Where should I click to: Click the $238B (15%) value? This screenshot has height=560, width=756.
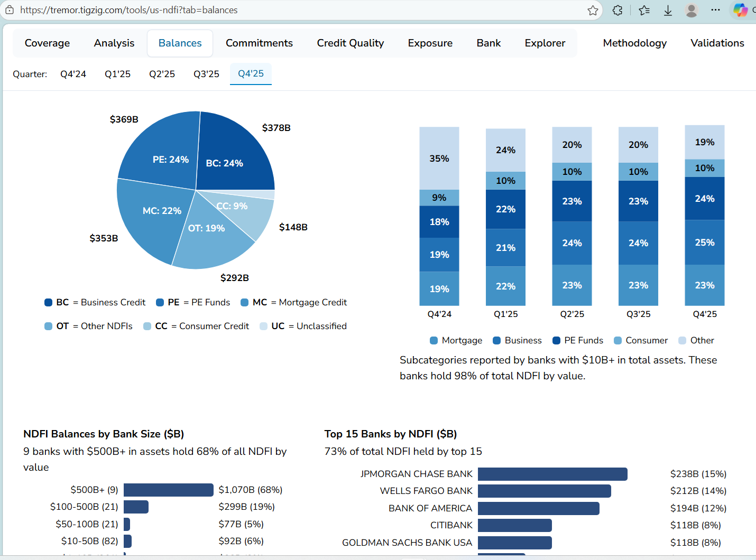tap(698, 474)
